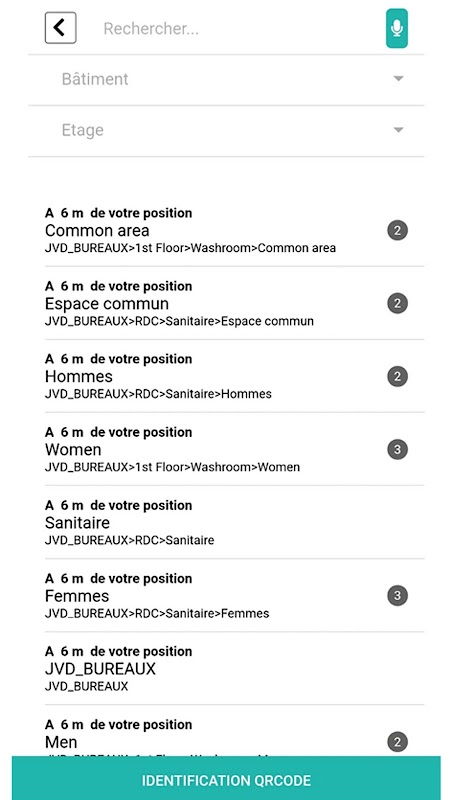This screenshot has width=452, height=800.
Task: Click the count badge beside Hommes
Action: pos(397,377)
